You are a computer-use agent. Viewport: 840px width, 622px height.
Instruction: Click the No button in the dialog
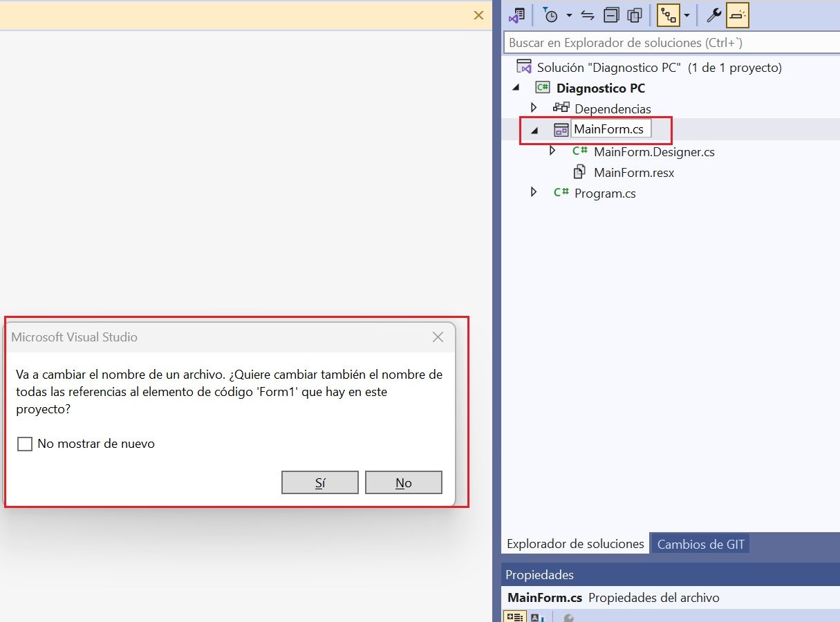(x=404, y=482)
